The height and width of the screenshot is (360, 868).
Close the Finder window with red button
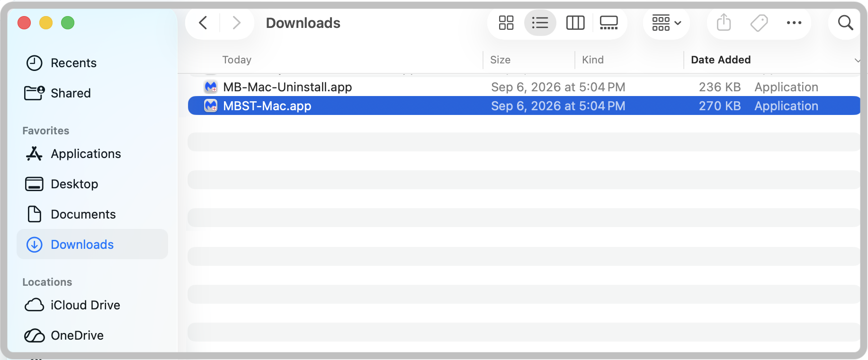pyautogui.click(x=24, y=23)
